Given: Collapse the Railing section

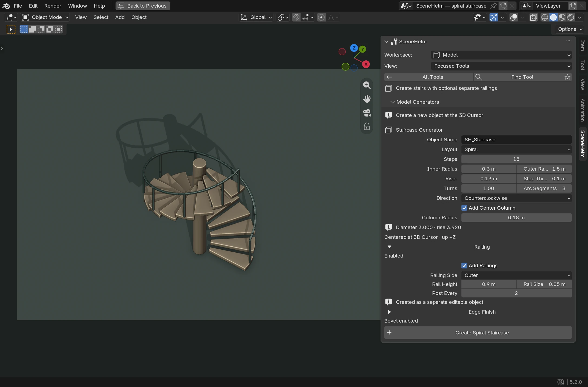Looking at the screenshot, I should [389, 247].
